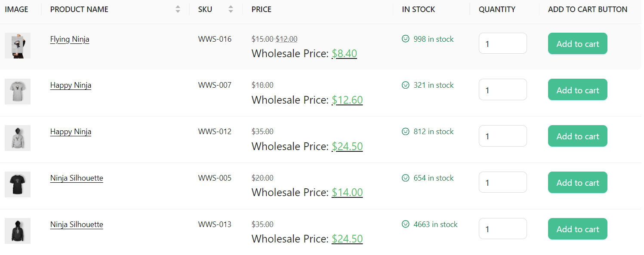Add Flying Ninja to cart

pos(577,43)
